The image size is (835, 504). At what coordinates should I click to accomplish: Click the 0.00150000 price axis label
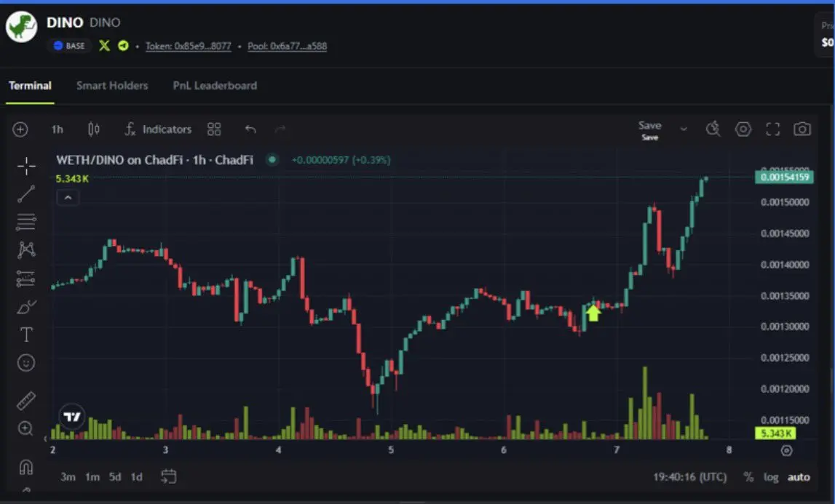pos(785,202)
